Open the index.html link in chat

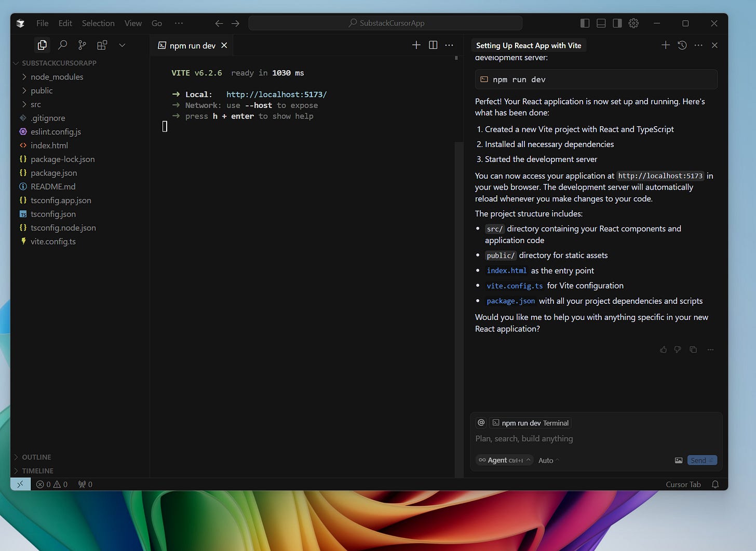click(506, 271)
